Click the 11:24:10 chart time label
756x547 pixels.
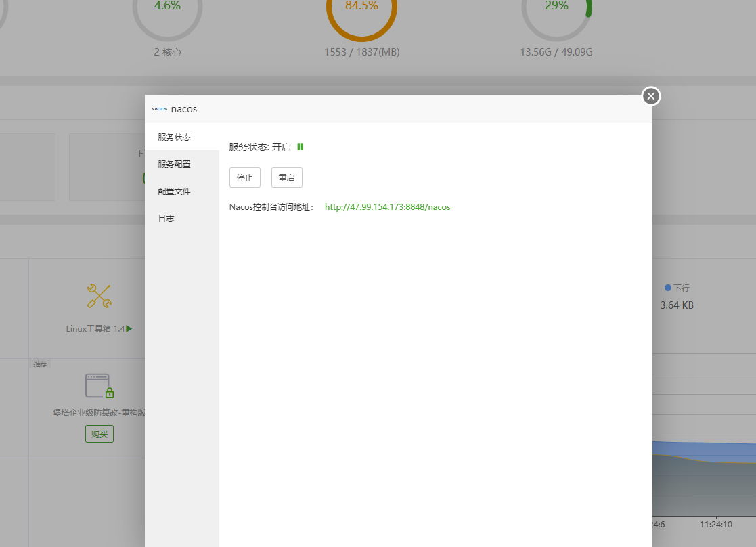tap(716, 525)
